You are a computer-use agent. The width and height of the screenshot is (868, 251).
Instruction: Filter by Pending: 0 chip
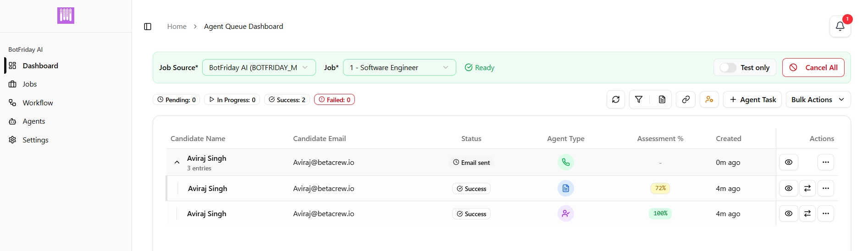pos(176,99)
